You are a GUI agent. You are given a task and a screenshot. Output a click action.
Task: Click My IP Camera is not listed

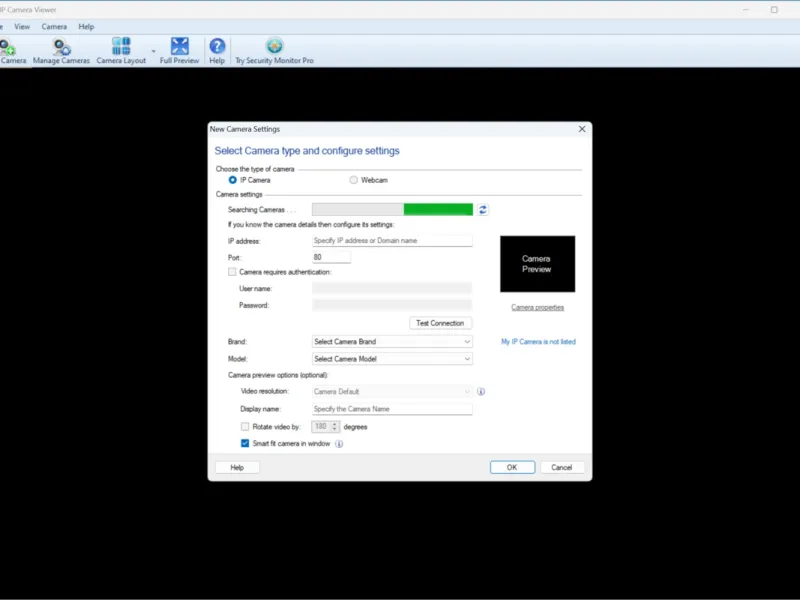(538, 342)
